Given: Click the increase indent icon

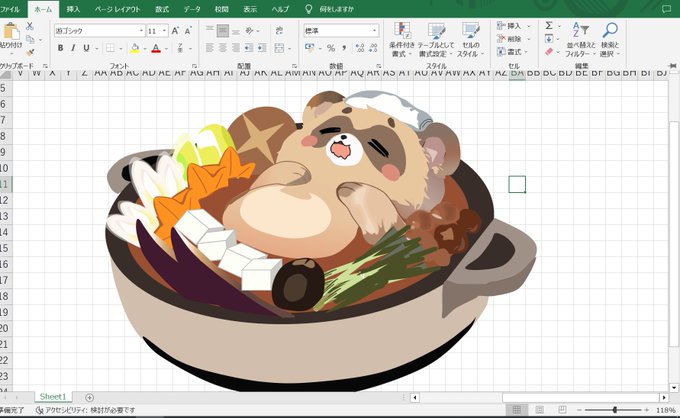Looking at the screenshot, I should coord(262,48).
